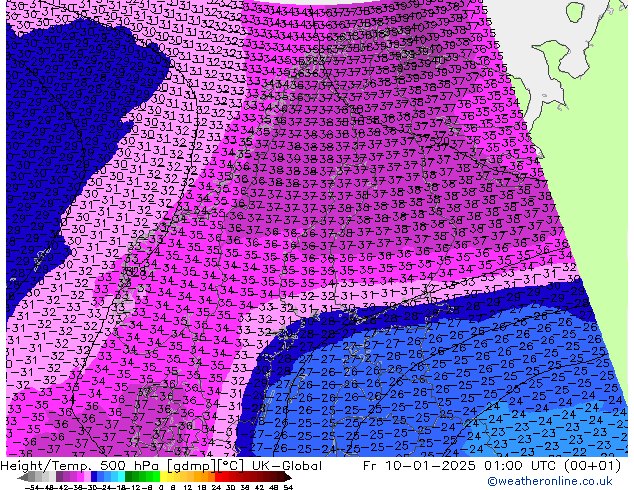
Task: Click the 54 value on the legend scale
Action: (x=288, y=487)
